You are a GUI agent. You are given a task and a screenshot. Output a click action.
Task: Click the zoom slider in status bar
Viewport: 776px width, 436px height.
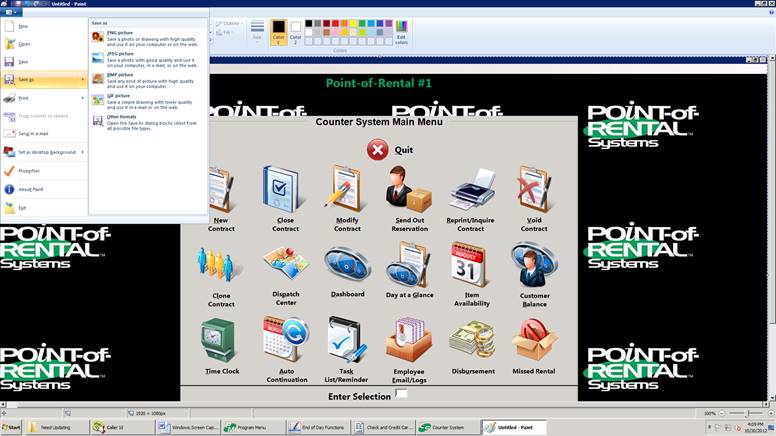(747, 413)
